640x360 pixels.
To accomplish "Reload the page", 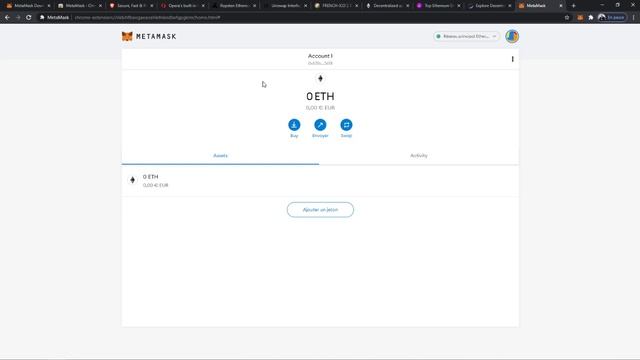I will tap(29, 18).
